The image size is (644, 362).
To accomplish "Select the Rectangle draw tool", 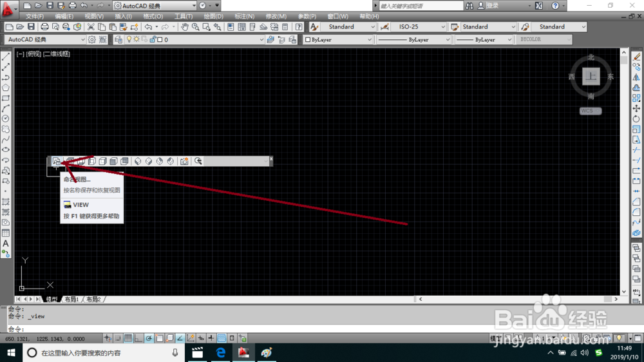I will click(6, 98).
